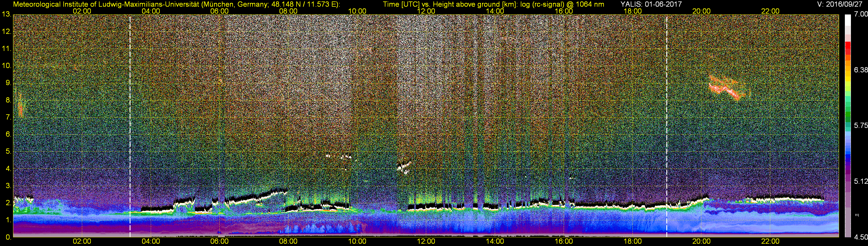Click the white dashed vertical marker before 04:00

tap(130, 126)
